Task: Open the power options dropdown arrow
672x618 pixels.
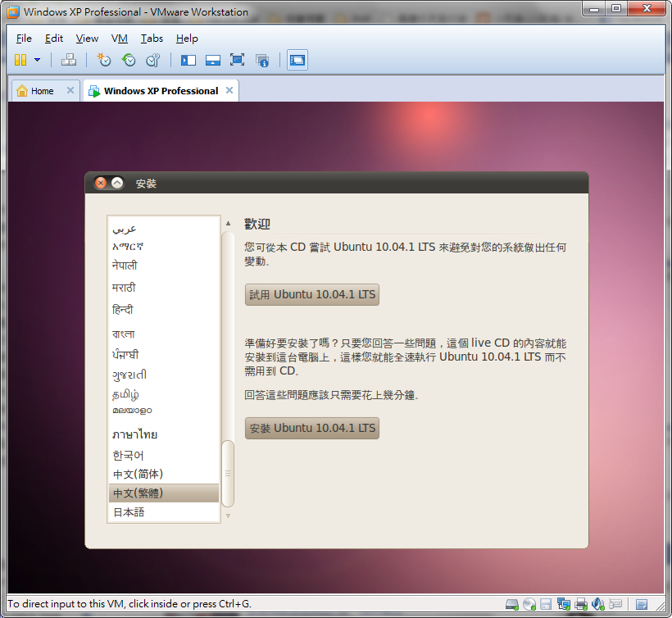Action: tap(37, 60)
